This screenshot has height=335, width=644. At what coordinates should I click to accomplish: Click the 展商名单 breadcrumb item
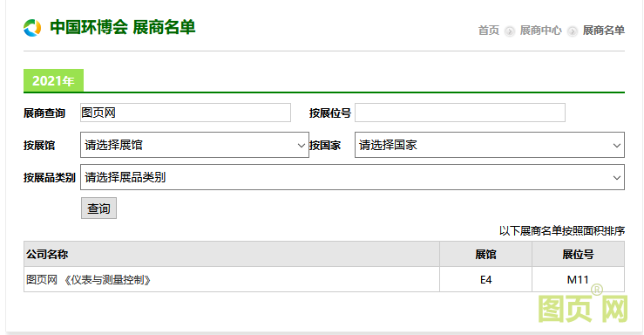[x=604, y=31]
